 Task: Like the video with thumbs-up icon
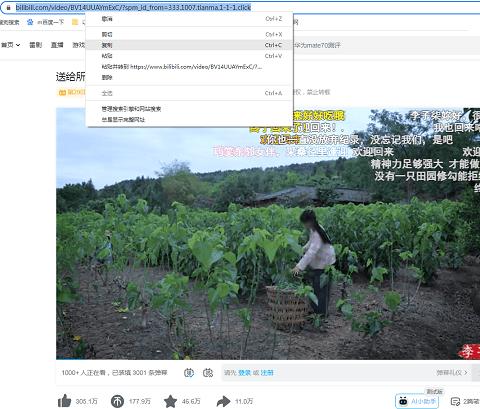pyautogui.click(x=65, y=401)
